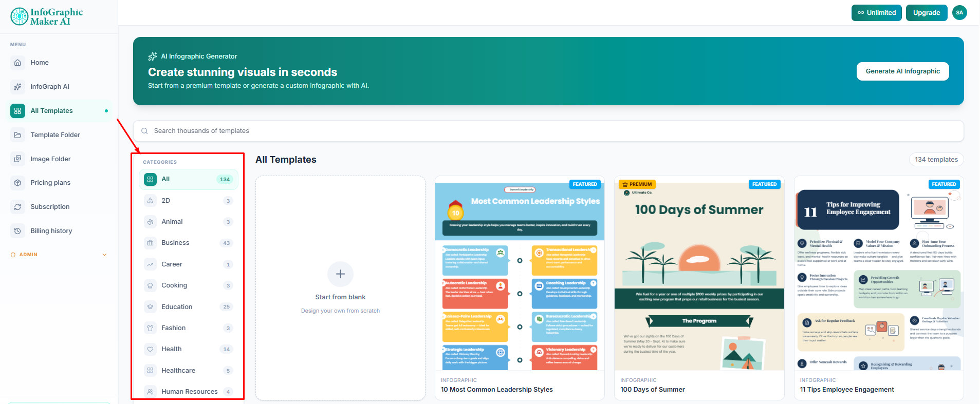The image size is (980, 404).
Task: Click the Image Folder icon
Action: pyautogui.click(x=17, y=159)
